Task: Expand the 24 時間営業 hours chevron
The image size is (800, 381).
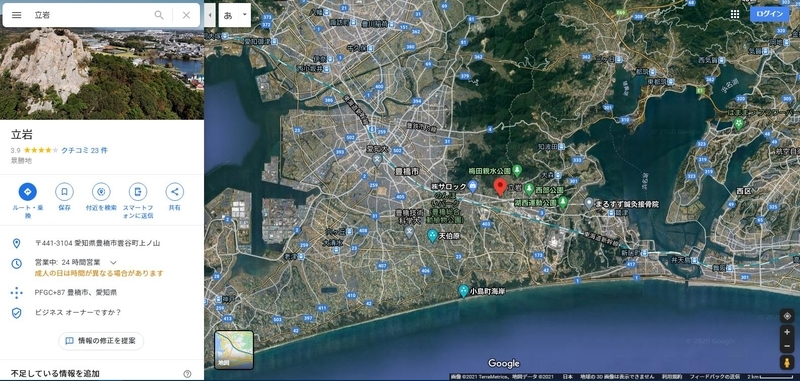Action: [x=113, y=263]
